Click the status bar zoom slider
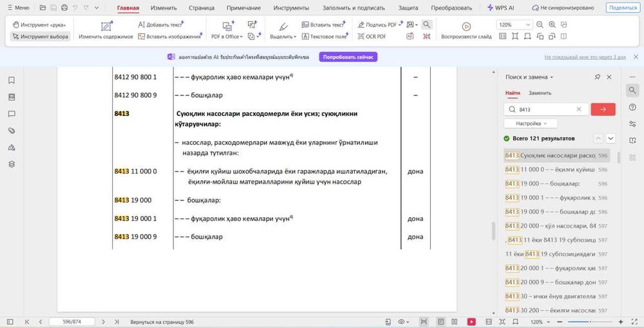644x328 pixels. 591,322
